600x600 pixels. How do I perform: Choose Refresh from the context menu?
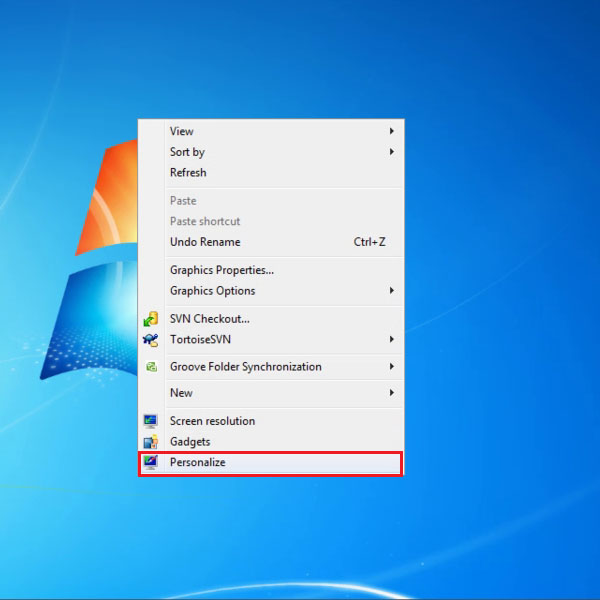pos(271,173)
